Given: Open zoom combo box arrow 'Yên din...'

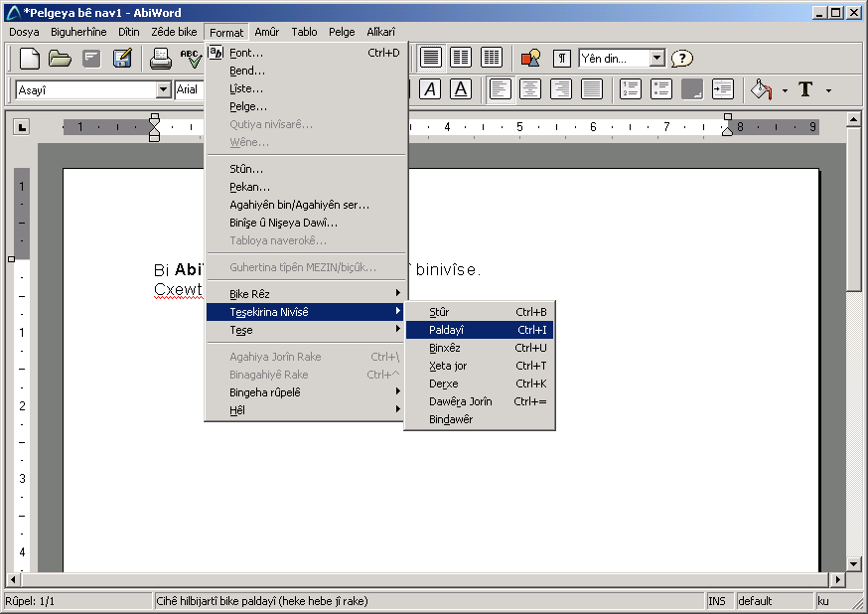Looking at the screenshot, I should [657, 58].
